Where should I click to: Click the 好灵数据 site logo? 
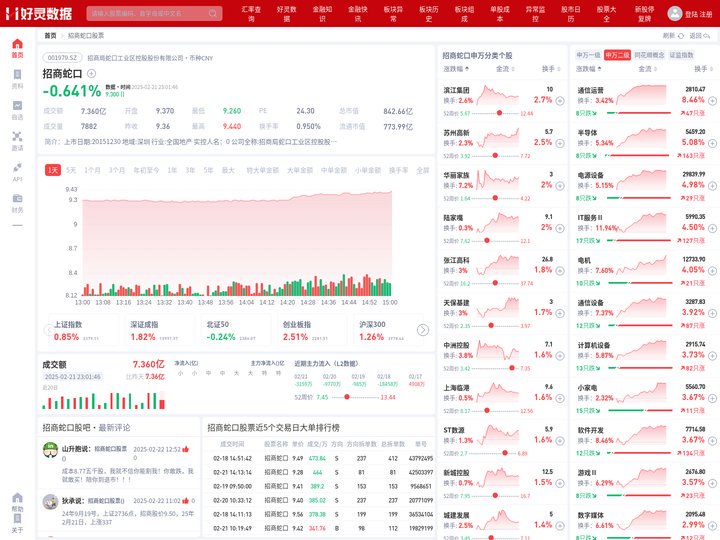[x=39, y=13]
